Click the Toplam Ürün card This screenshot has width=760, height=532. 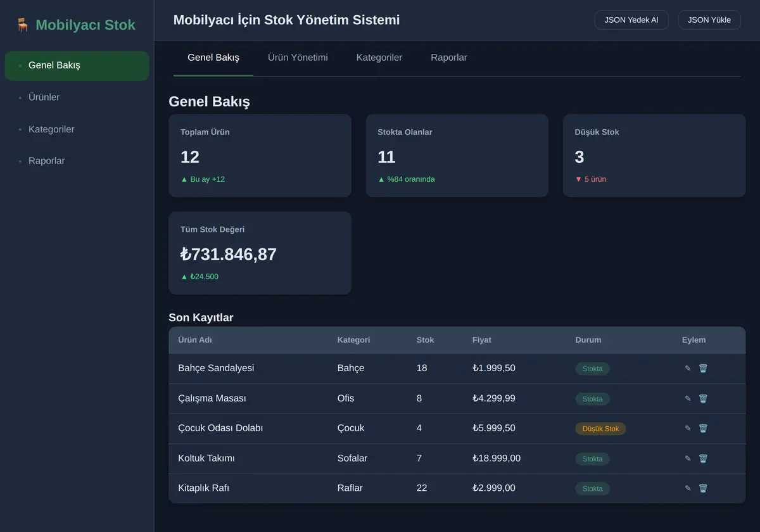[x=260, y=156]
